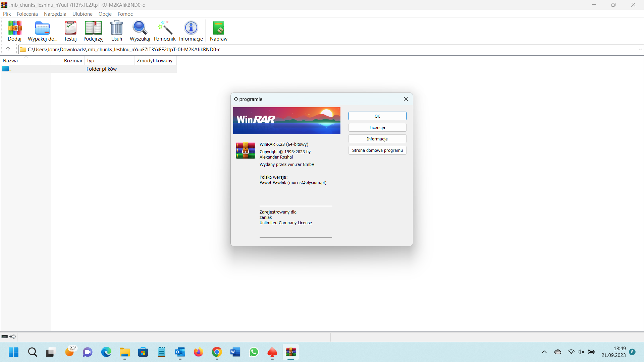
Task: Open the Windows Start menu
Action: point(13,352)
